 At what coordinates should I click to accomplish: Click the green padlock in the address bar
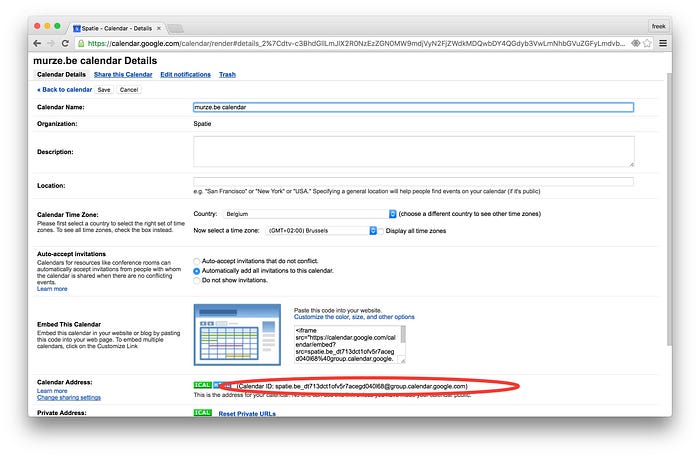81,43
